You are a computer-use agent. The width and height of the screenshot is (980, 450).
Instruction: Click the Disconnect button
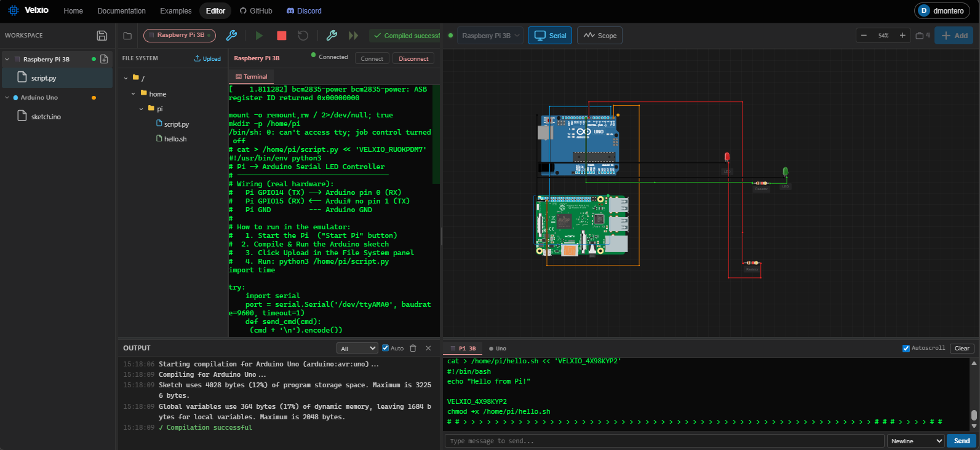pos(413,59)
